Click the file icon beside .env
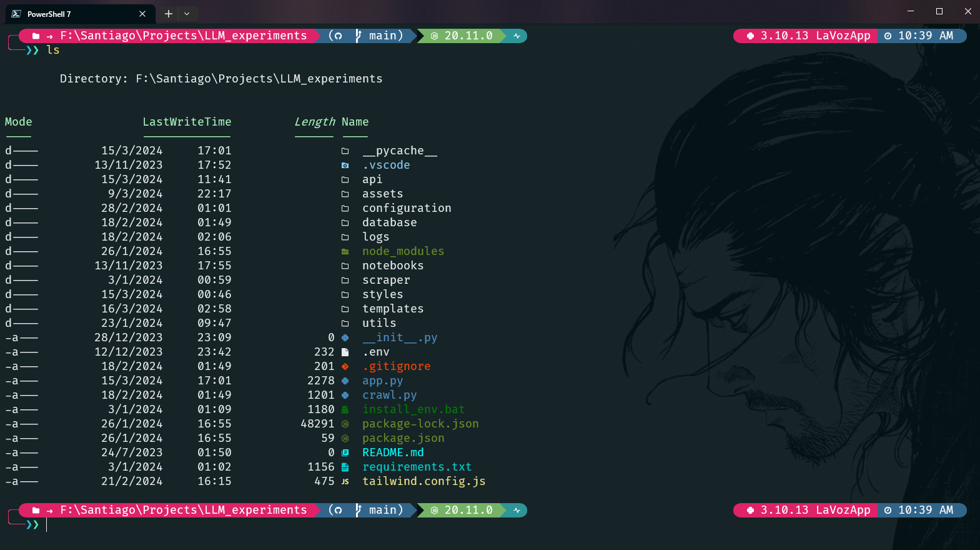The width and height of the screenshot is (980, 550). tap(345, 352)
